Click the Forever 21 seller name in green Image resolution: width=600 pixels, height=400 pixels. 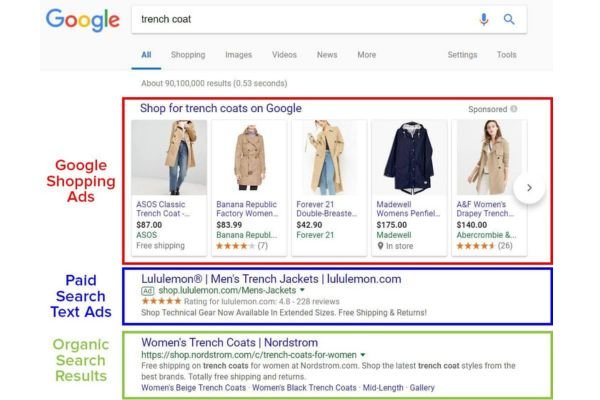315,235
